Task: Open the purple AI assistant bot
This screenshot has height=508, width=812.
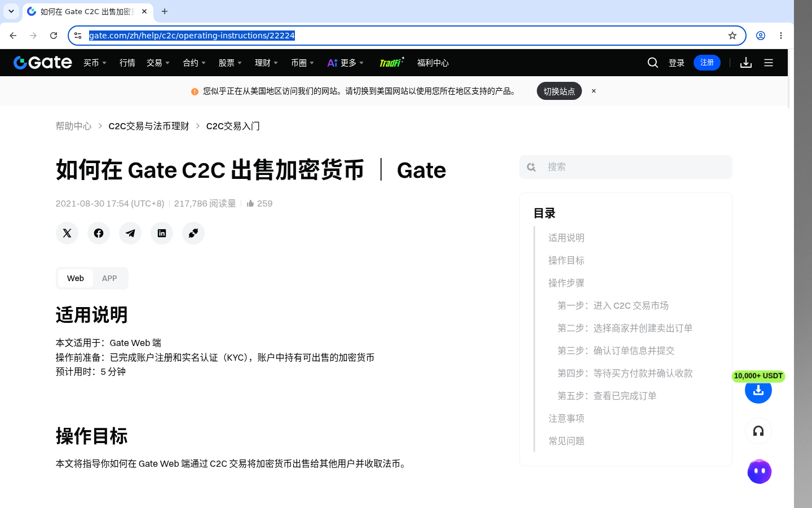Action: click(759, 471)
